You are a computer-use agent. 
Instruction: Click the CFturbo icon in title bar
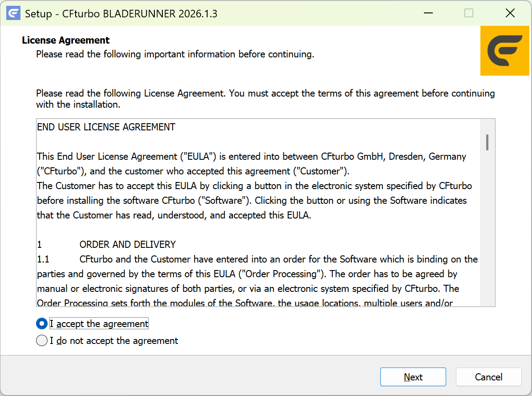(x=13, y=13)
